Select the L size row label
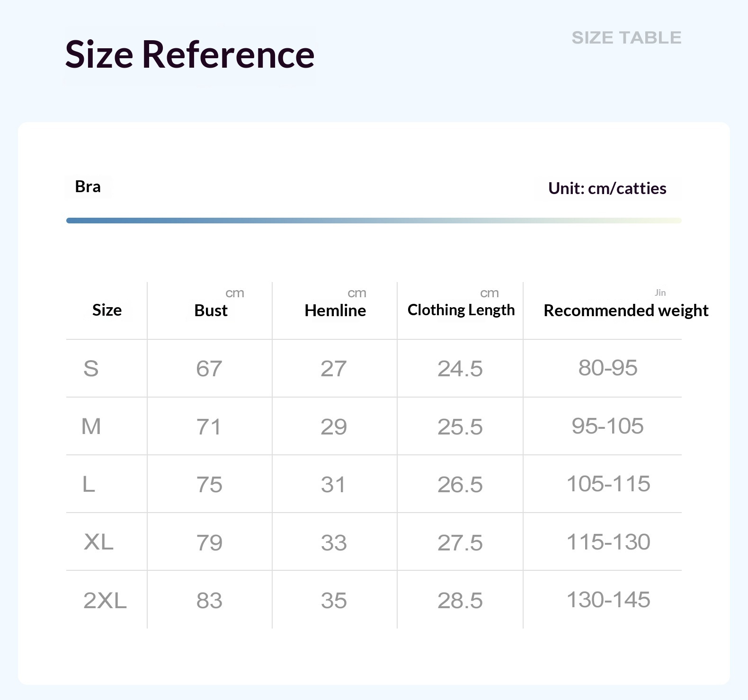This screenshot has width=748, height=700. [89, 484]
